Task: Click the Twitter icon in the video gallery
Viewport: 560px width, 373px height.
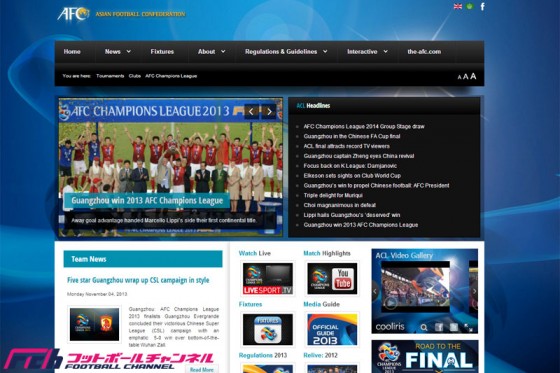Action: click(x=454, y=327)
